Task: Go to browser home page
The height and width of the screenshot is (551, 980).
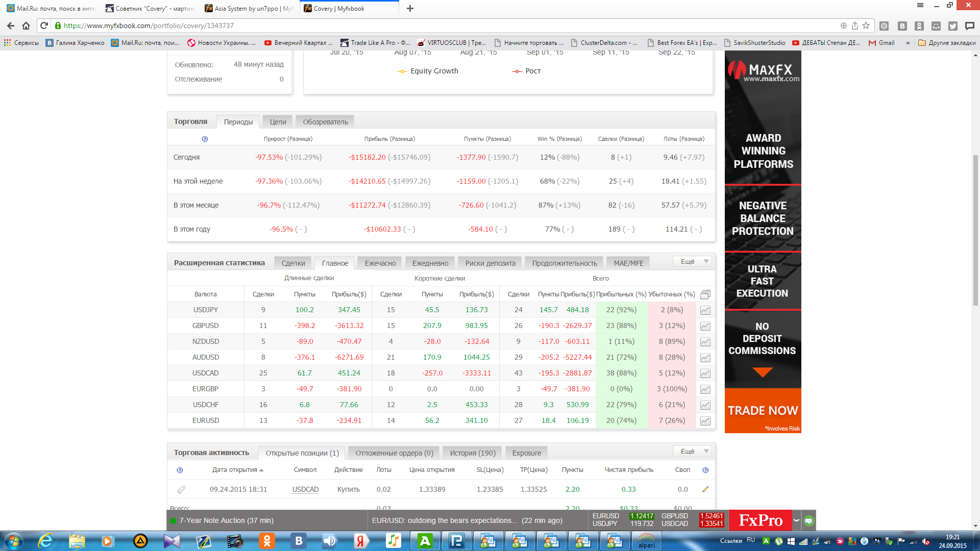Action: click(x=27, y=26)
